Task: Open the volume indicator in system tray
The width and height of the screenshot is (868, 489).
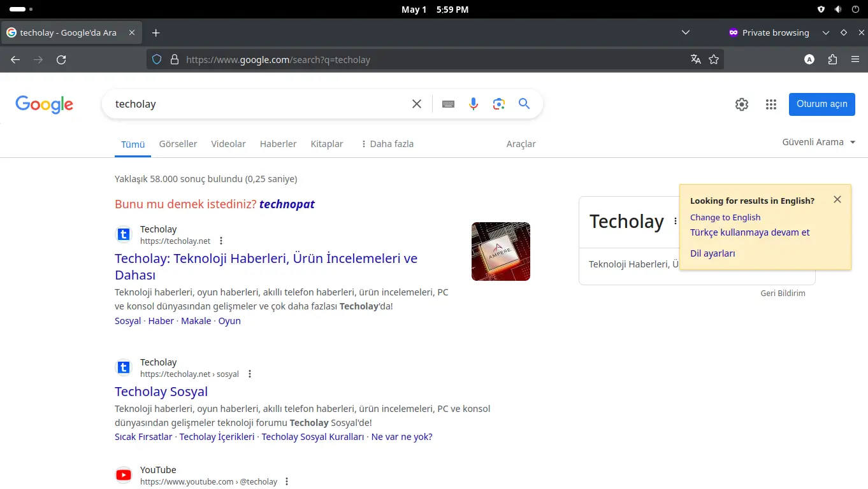Action: tap(838, 10)
